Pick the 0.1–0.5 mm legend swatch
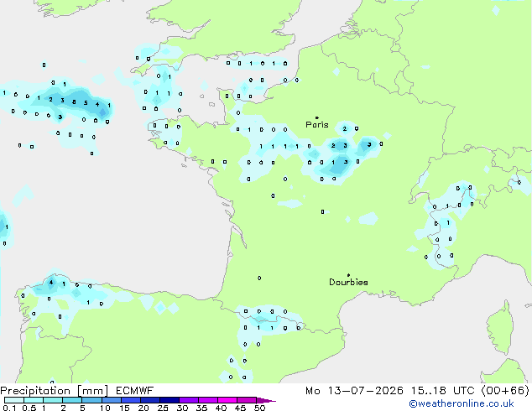Image resolution: width=532 pixels, height=411 pixels. pos(14,400)
